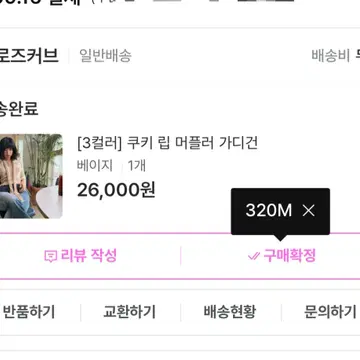Open the 로즈커브 store name link
The height and width of the screenshot is (360, 360).
tap(29, 56)
